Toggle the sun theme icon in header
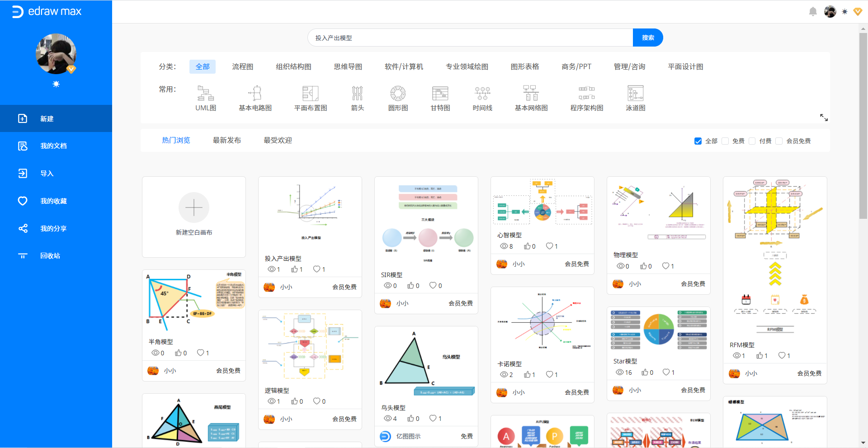This screenshot has width=868, height=448. [844, 12]
